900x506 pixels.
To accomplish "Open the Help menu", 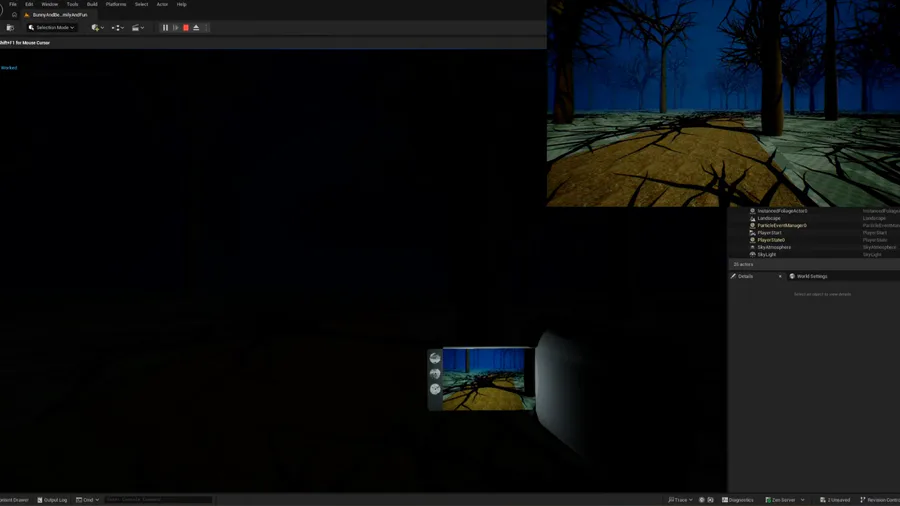I will point(181,4).
